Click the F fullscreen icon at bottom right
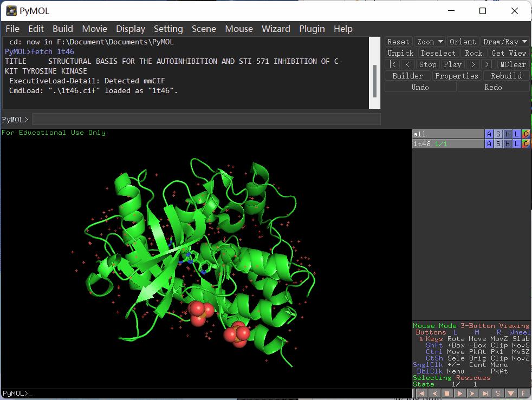 [524, 394]
